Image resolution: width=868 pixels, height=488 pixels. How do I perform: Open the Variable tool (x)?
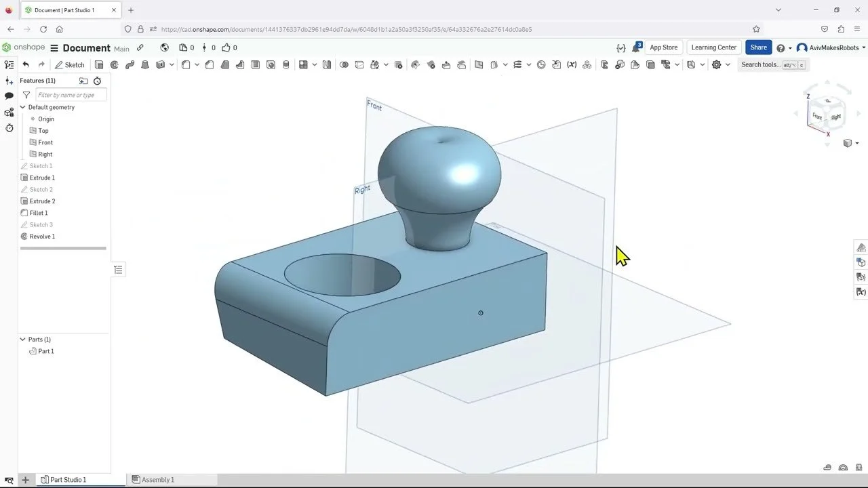tap(572, 64)
